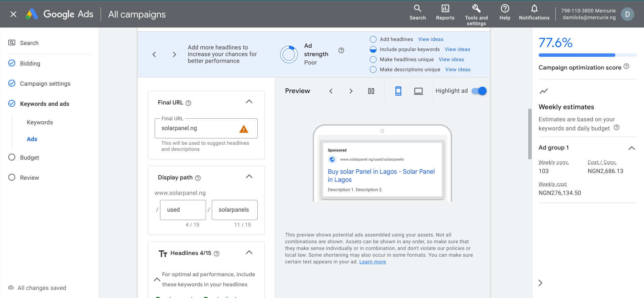This screenshot has height=298, width=644.
Task: Click the Headlines text format icon
Action: click(x=163, y=254)
